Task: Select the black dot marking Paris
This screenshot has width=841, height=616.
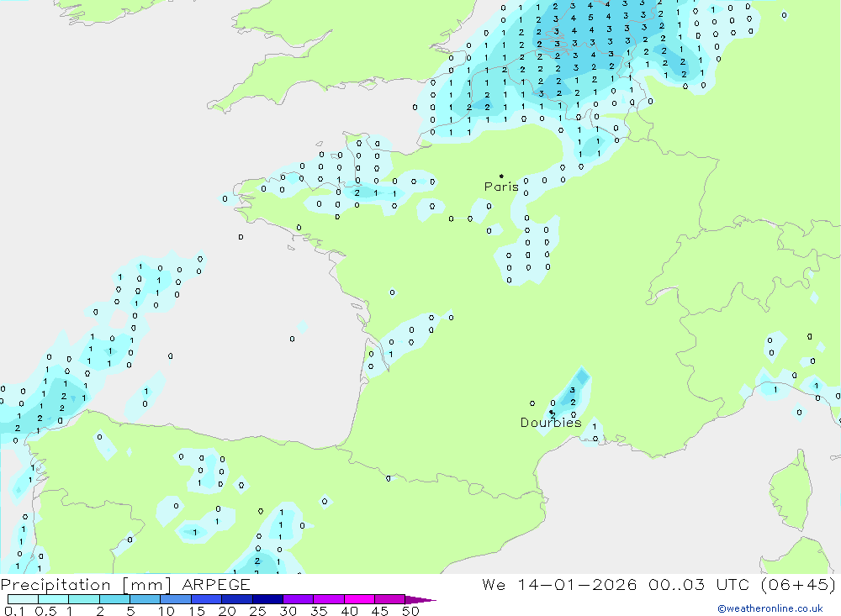Action: [x=501, y=176]
